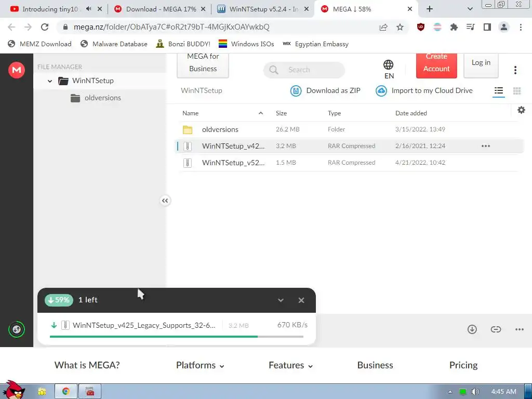Click the browser back arrow
The image size is (532, 399).
(x=11, y=27)
